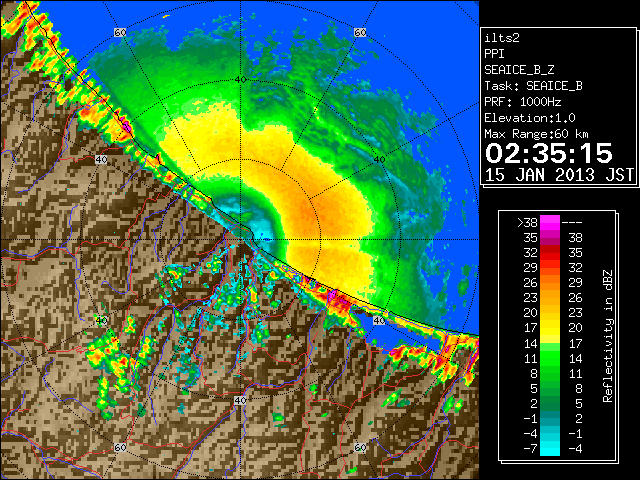The width and height of the screenshot is (640, 480).
Task: Click the "Max Range:60 km" text
Action: (536, 134)
